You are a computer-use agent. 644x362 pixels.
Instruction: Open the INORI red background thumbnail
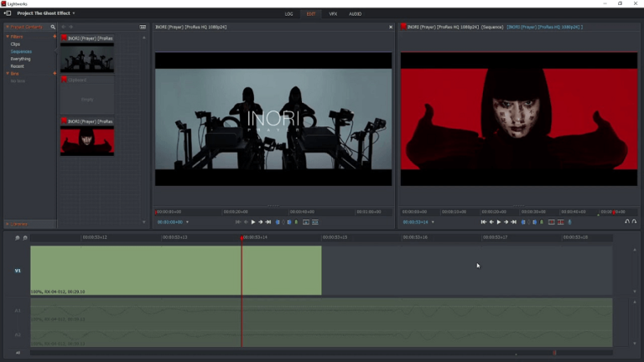tap(87, 141)
